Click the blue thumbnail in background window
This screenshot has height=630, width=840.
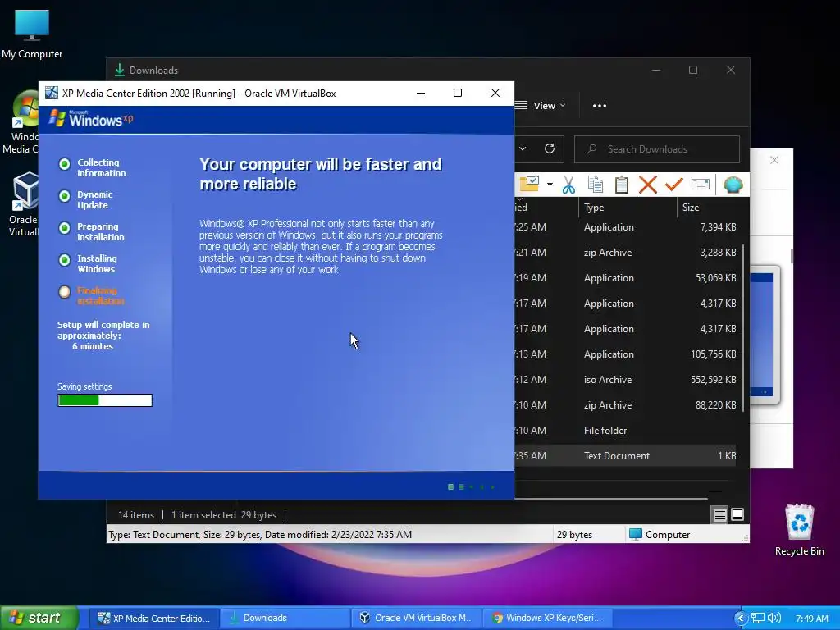coord(763,335)
